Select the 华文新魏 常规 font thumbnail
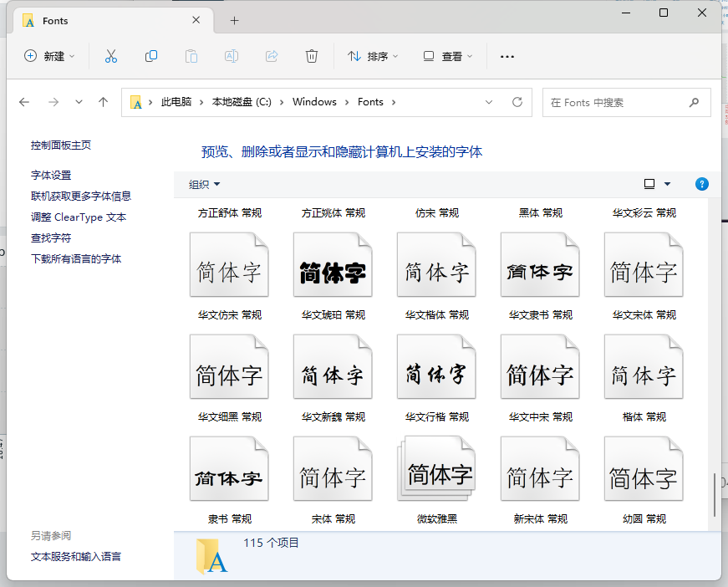 tap(333, 367)
